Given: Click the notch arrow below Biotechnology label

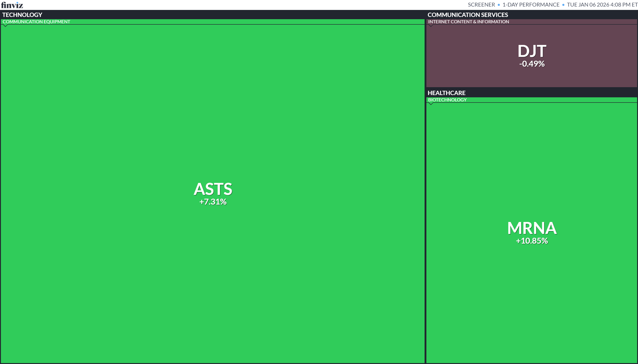Looking at the screenshot, I should pos(431,104).
